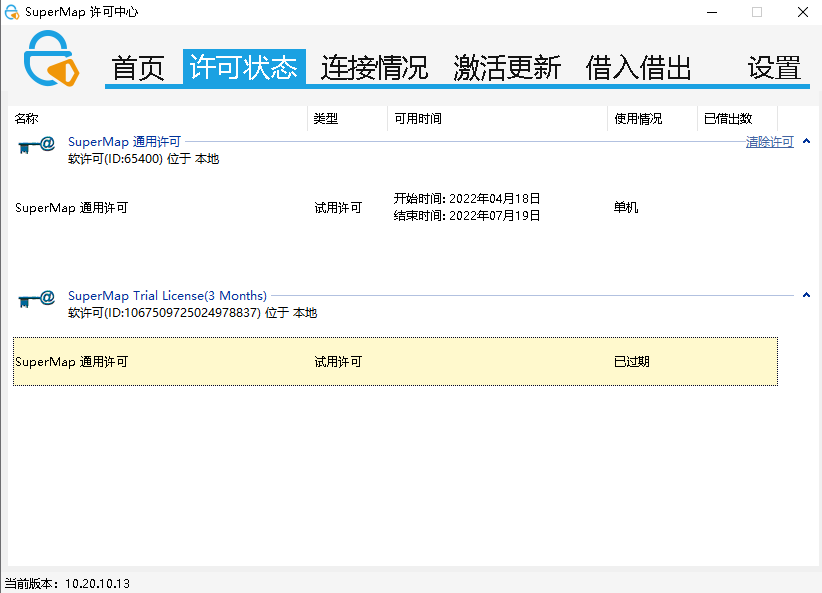Click the SuperMap Trial License(3 Months) heading

coord(167,296)
